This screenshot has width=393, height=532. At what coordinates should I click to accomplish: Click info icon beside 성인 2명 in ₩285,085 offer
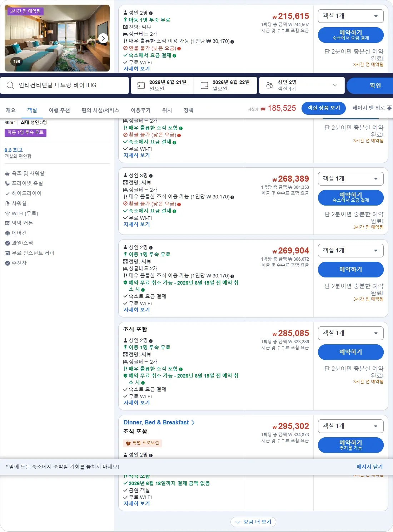[x=151, y=341]
